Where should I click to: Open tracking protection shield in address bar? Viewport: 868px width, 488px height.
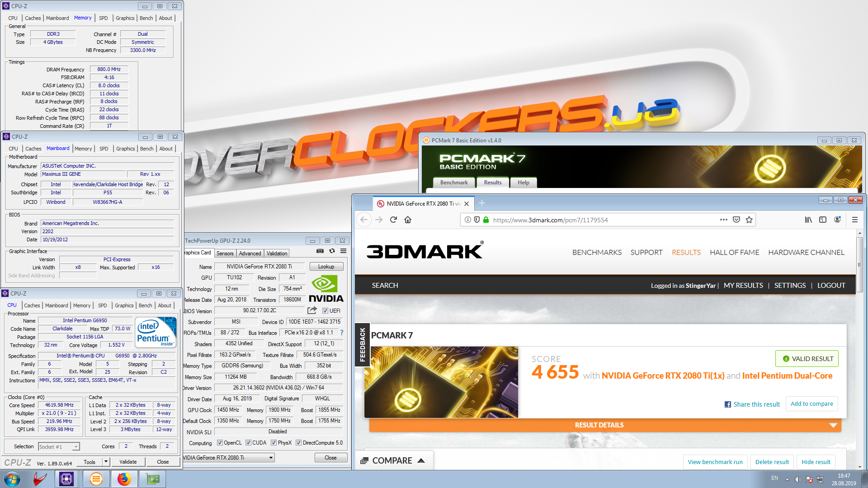[477, 220]
